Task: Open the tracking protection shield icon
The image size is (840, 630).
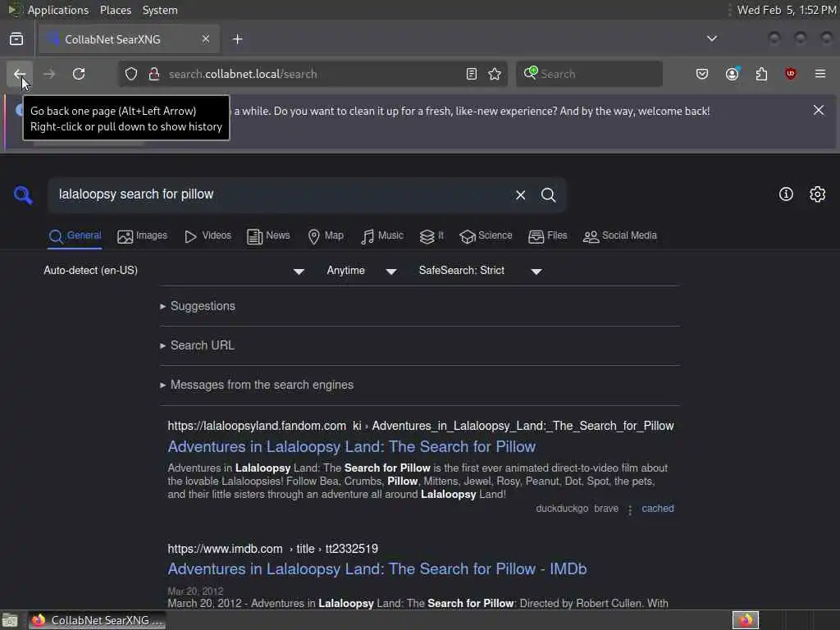Action: pyautogui.click(x=131, y=74)
